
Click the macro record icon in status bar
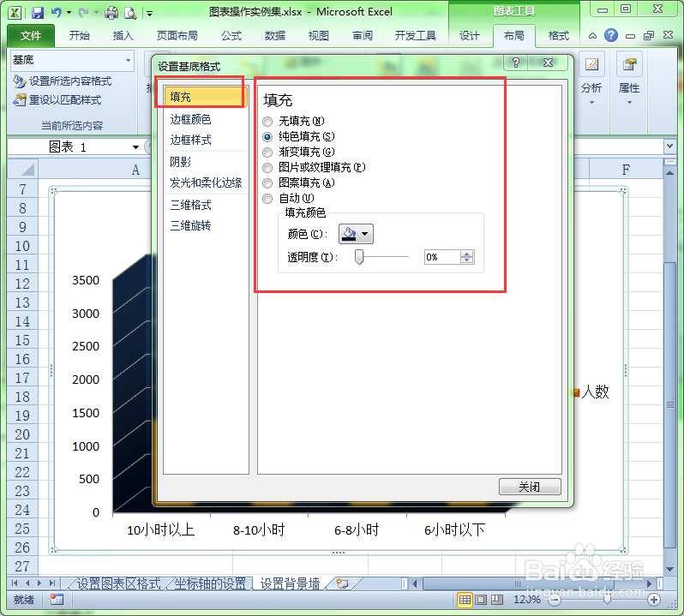click(x=57, y=600)
